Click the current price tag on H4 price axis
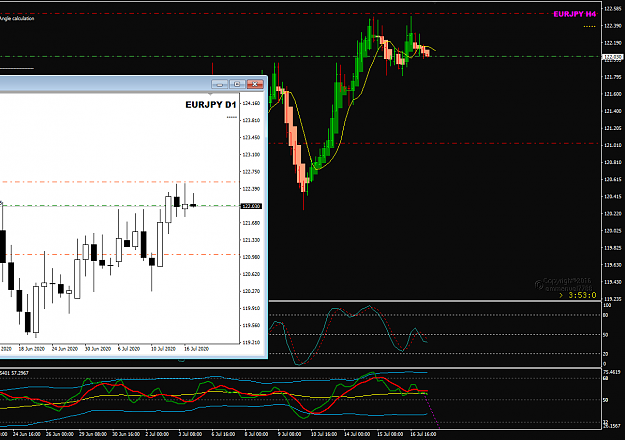625x440 pixels. pyautogui.click(x=613, y=57)
